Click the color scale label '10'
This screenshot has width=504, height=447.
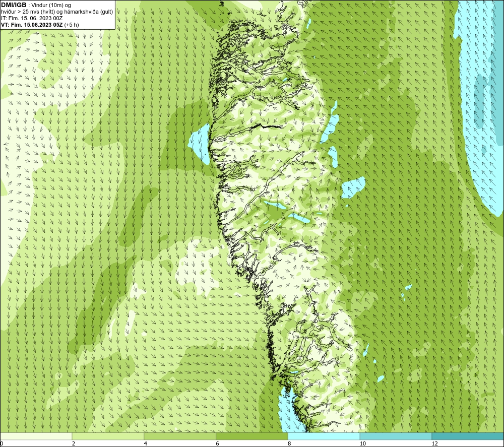tap(363, 444)
